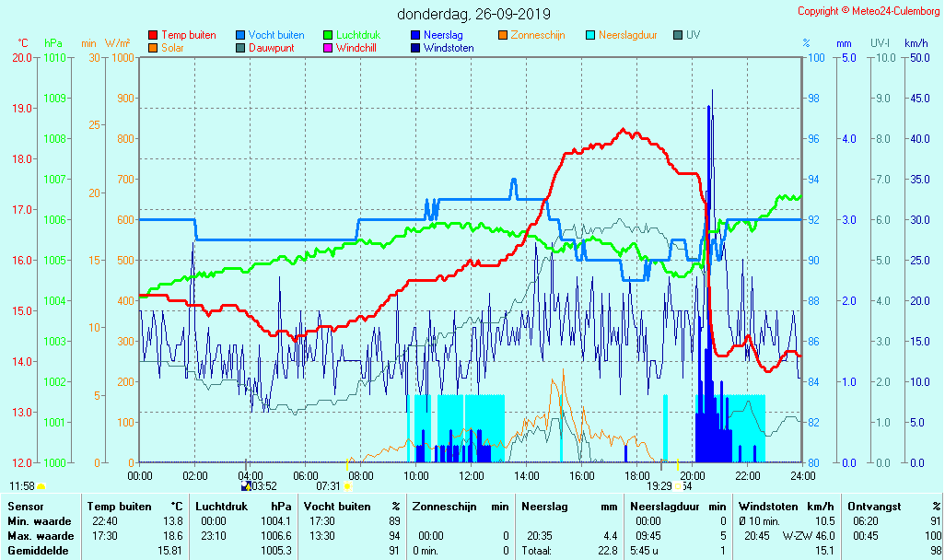945x560 pixels.
Task: Click the cyan Neerslagduur legend square
Action: tap(590, 35)
